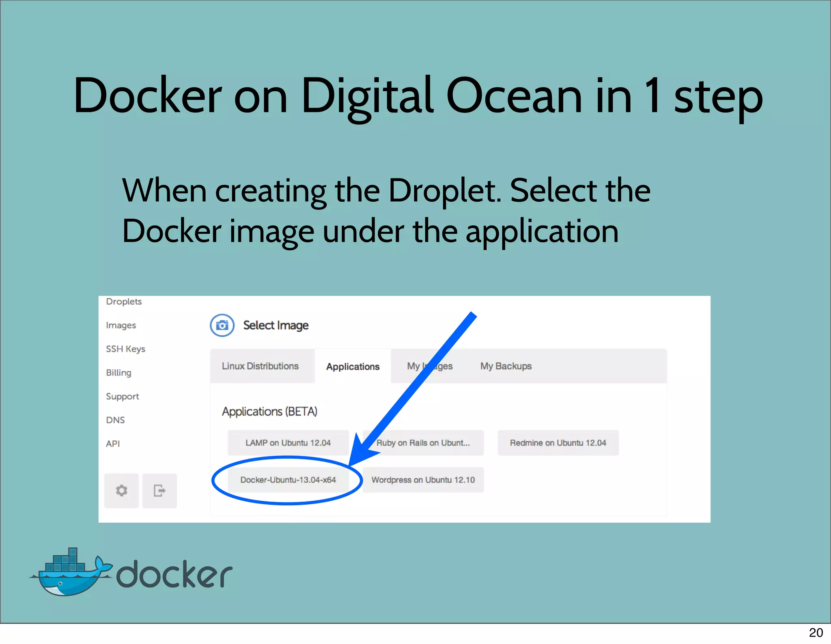Open DNS in the sidebar
831x644 pixels.
(x=115, y=420)
